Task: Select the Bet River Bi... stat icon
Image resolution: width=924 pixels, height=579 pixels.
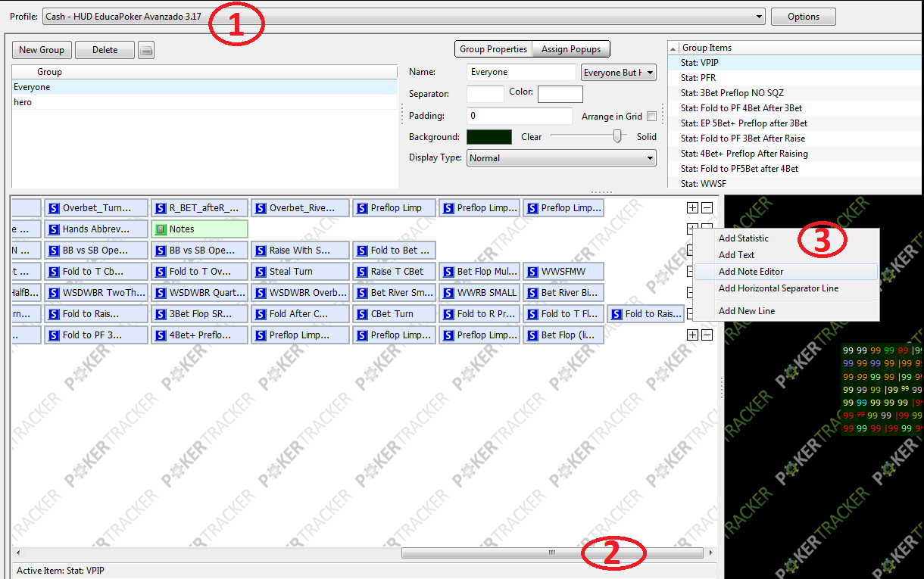Action: click(532, 293)
